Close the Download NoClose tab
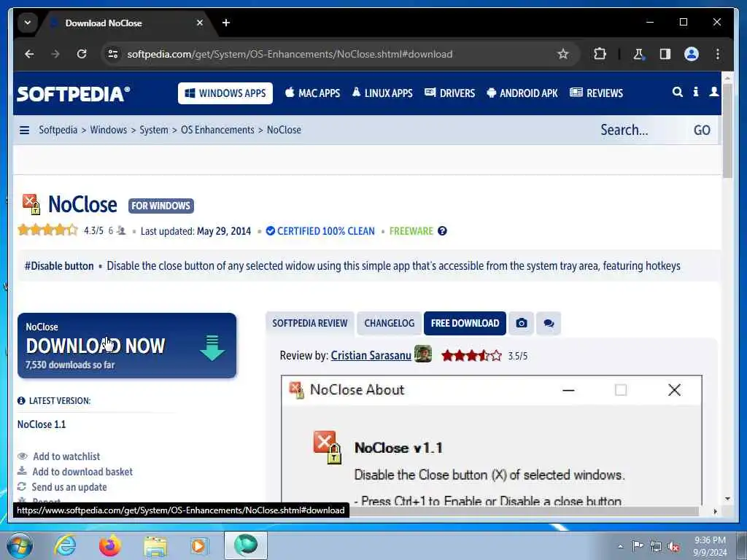 click(x=200, y=23)
